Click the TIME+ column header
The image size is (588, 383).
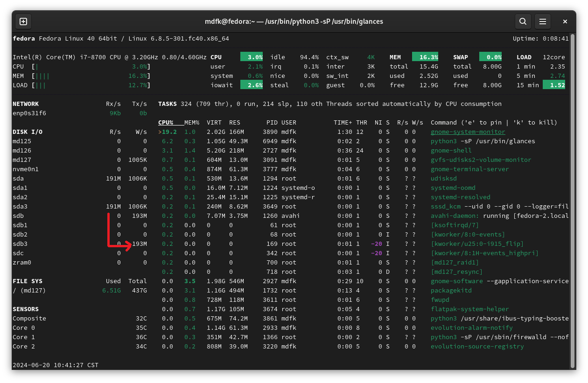343,123
